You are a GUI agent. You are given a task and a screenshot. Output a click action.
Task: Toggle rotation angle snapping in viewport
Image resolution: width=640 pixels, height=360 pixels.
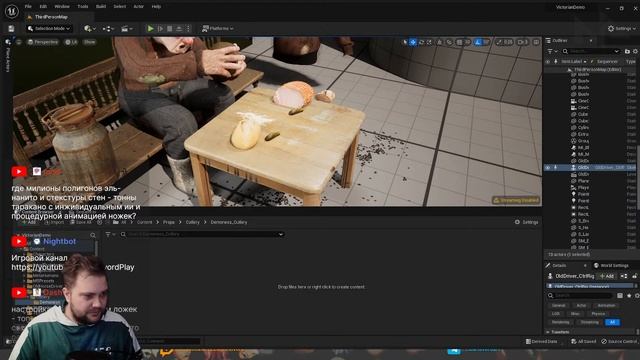click(478, 42)
